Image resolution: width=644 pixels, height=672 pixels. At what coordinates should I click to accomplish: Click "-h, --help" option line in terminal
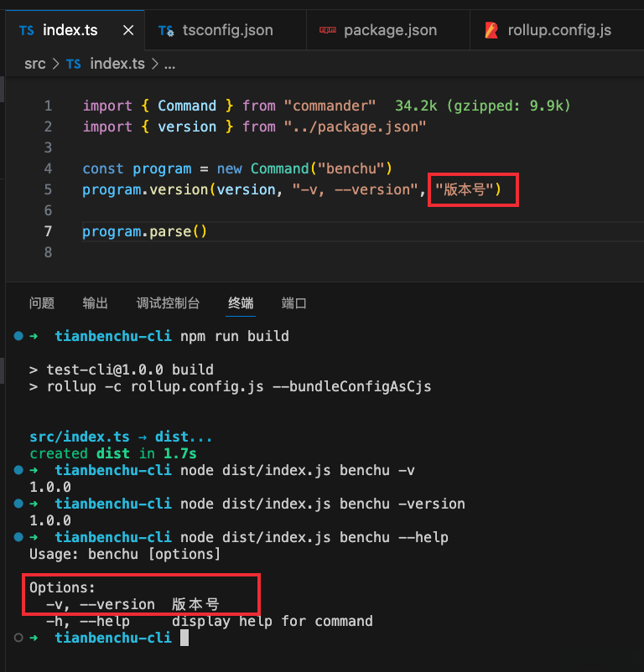coord(210,621)
